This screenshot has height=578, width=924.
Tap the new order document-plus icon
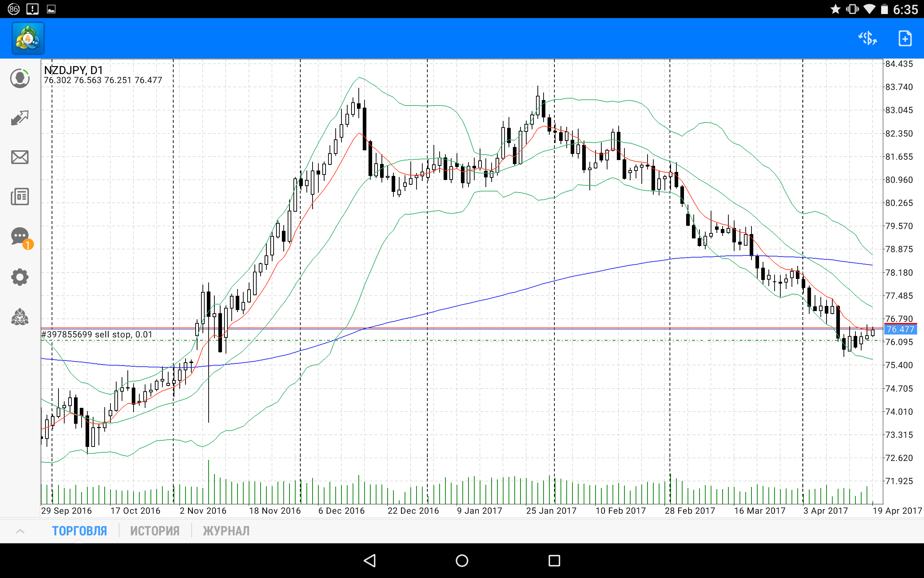(x=905, y=38)
